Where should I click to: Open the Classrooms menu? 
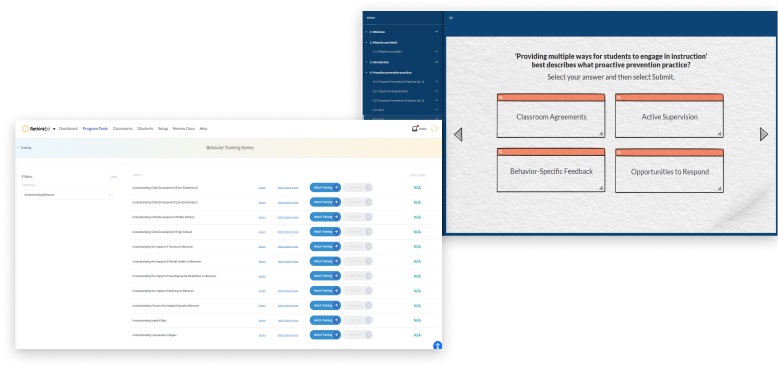(x=123, y=128)
